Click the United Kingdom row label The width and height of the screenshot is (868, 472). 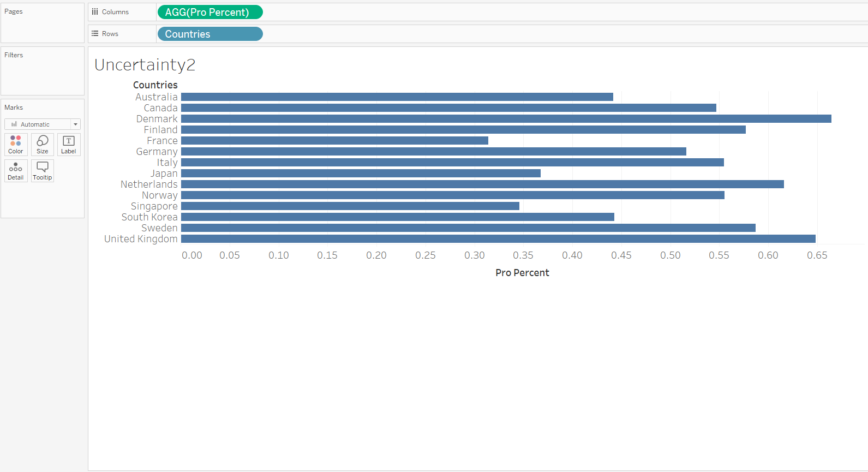tap(141, 239)
